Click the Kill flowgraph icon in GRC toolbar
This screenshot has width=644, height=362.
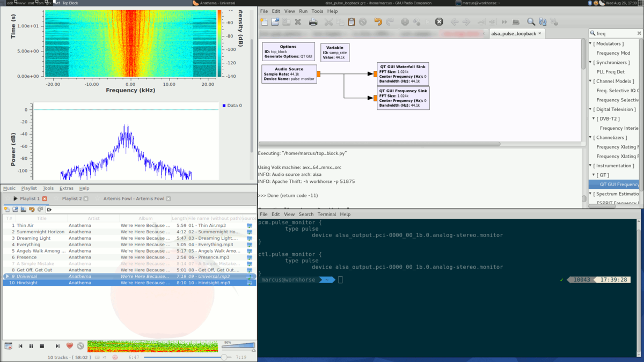tap(438, 21)
